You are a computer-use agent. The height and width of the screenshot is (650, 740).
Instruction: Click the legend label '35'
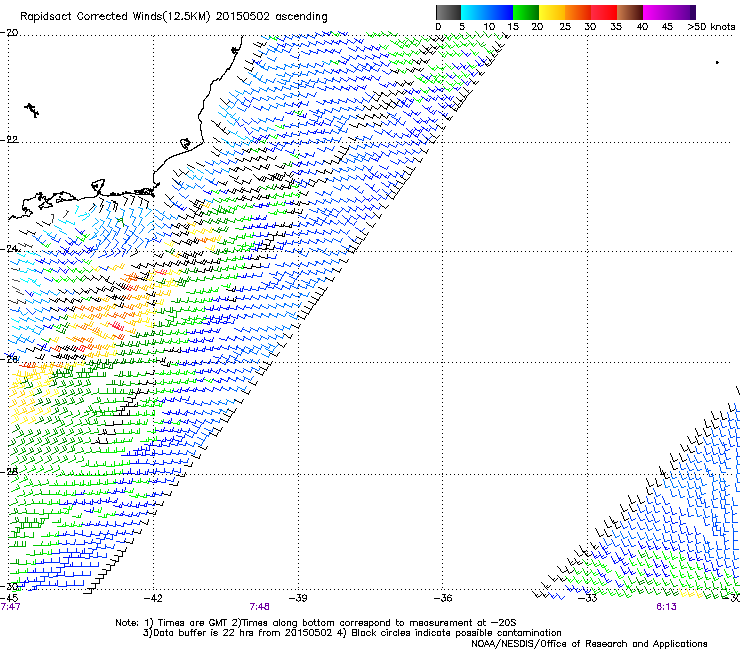[616, 27]
